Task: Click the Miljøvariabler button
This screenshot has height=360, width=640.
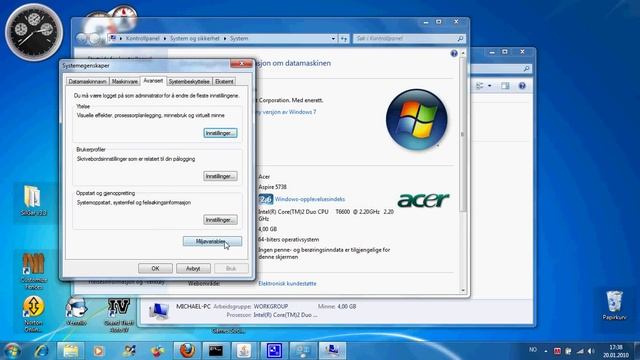Action: pyautogui.click(x=212, y=242)
